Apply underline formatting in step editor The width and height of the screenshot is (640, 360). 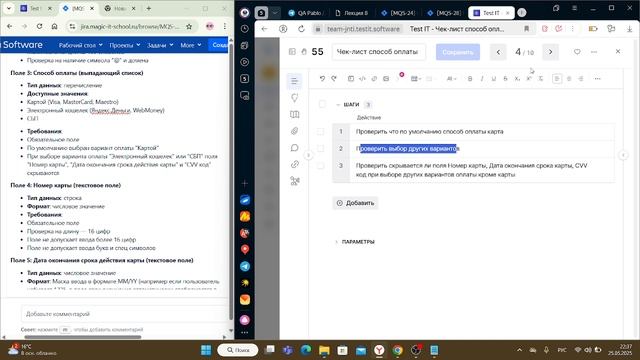click(493, 78)
